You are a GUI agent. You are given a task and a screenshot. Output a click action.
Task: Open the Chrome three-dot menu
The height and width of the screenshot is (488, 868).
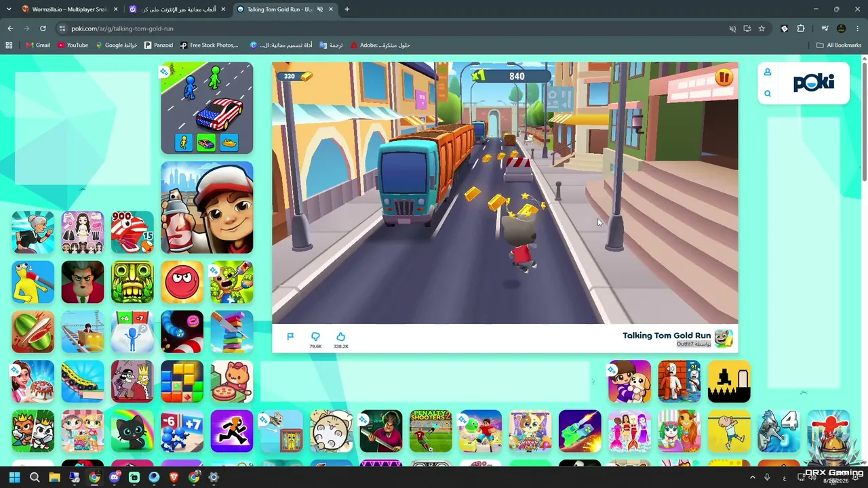858,28
